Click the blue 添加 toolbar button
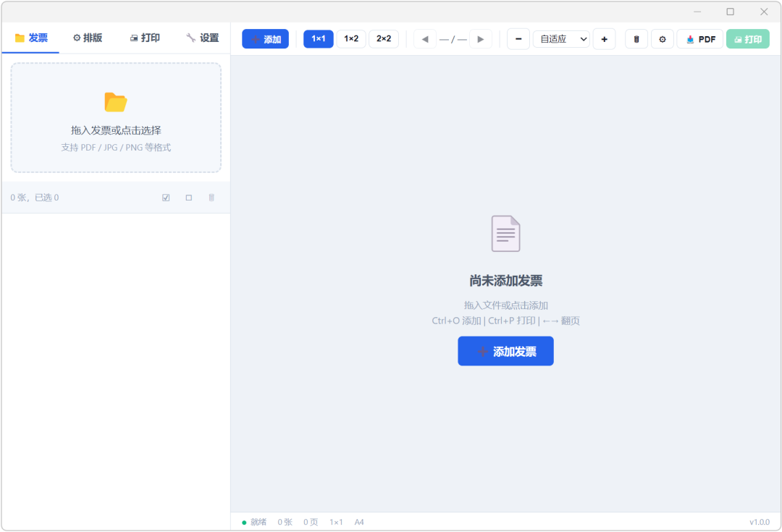Screen dimensions: 782x532 tap(265, 39)
